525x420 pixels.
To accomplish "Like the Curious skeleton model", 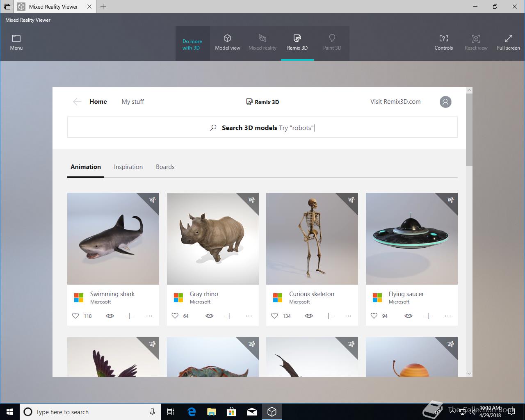I will point(274,316).
